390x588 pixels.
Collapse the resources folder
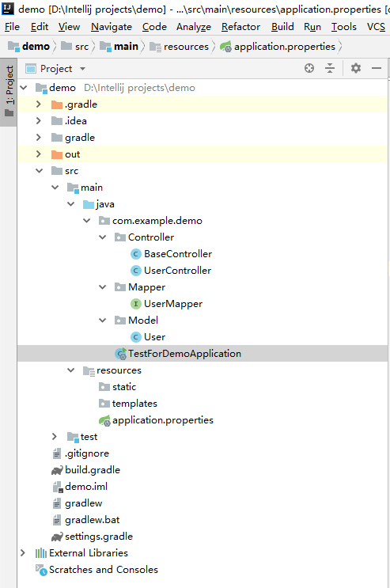(70, 370)
